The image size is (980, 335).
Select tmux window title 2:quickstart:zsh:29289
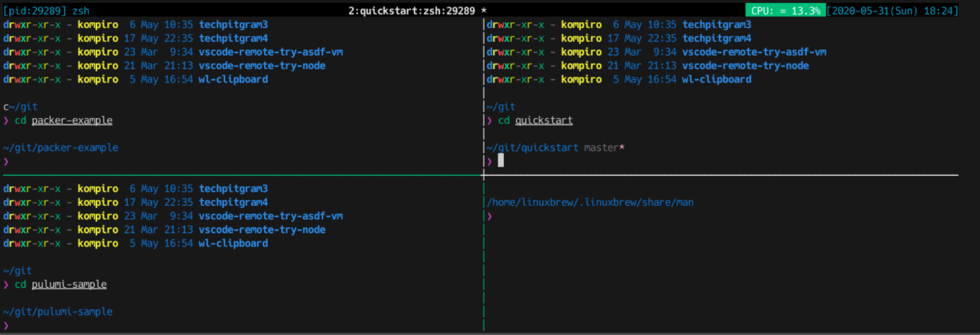412,11
